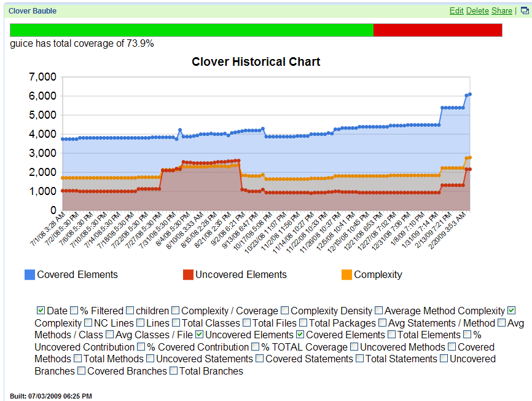Click the Clover Historical Chart title
The height and width of the screenshot is (401, 532).
click(256, 62)
